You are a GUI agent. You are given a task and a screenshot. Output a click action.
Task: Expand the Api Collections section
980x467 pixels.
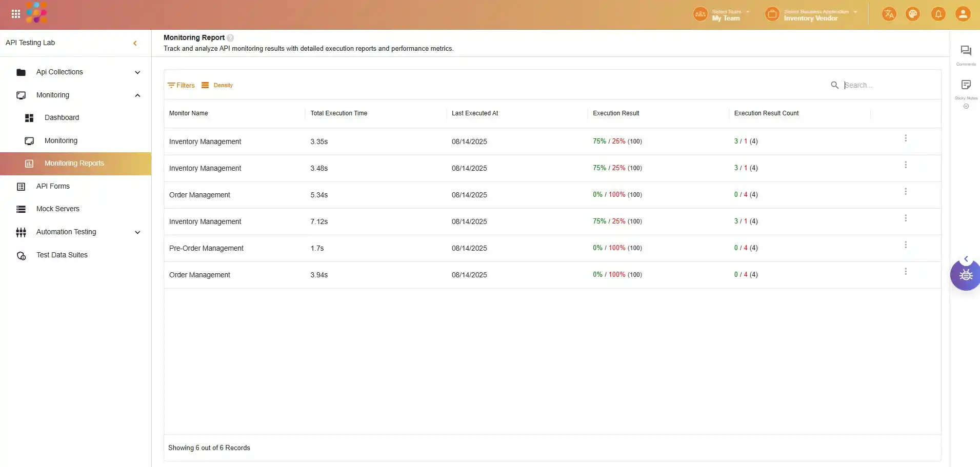[x=137, y=72]
